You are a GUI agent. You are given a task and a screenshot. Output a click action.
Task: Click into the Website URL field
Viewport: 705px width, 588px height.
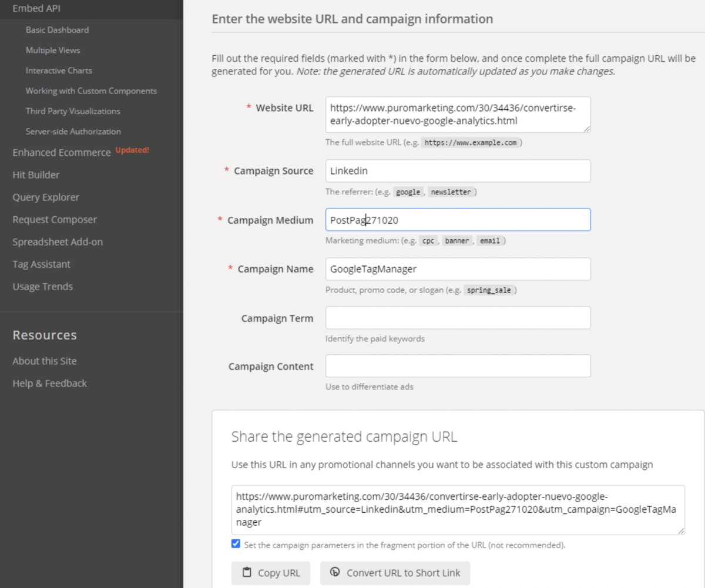tap(458, 115)
